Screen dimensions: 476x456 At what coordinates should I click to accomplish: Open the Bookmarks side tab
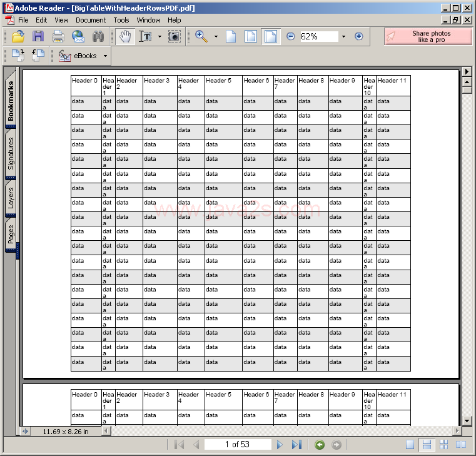tap(11, 99)
